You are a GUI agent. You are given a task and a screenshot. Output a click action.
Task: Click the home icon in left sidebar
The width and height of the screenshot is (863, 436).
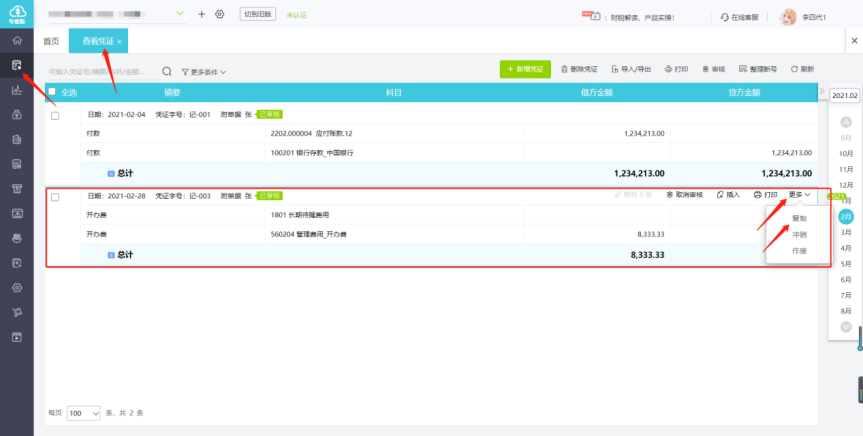16,40
